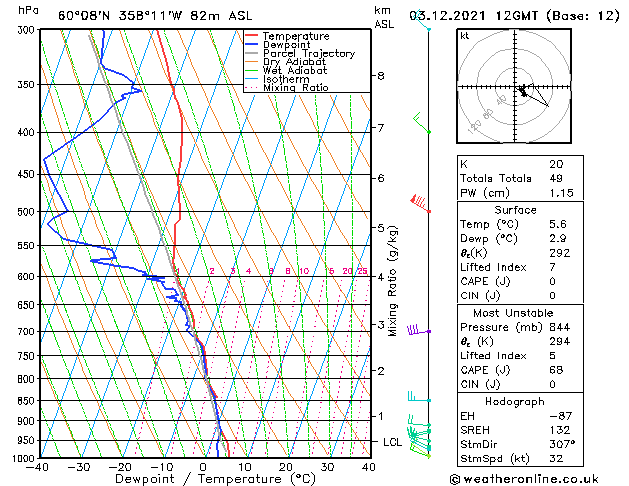
Task: Click the red wind barb at 500 hPa
Action: pos(419,202)
